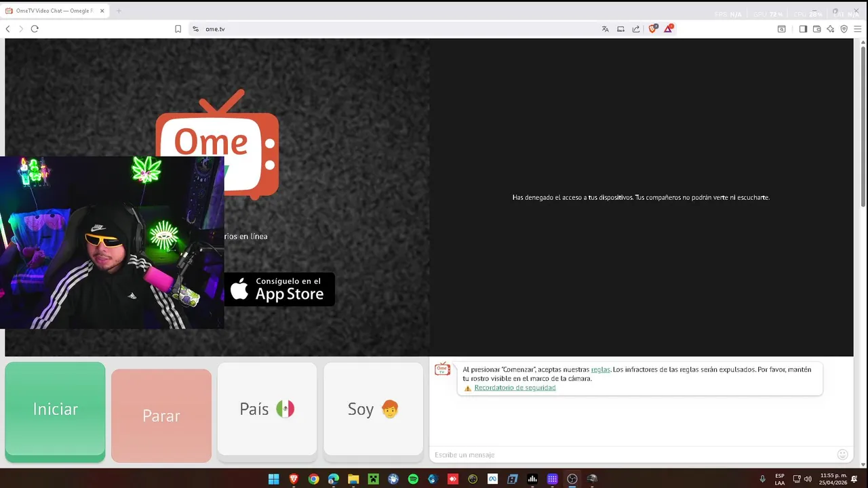The height and width of the screenshot is (488, 868).
Task: Open the País country selector
Action: coord(267,409)
